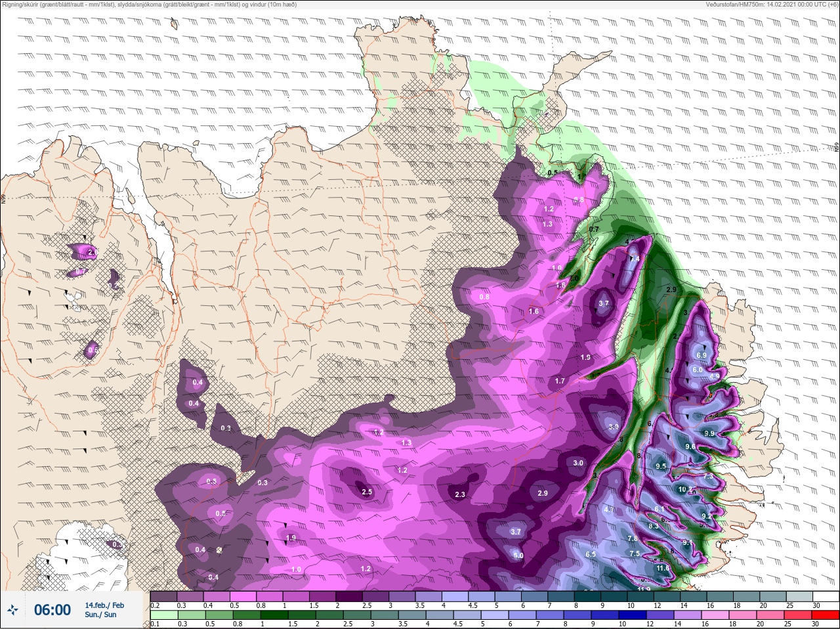Screen dimensions: 840x629
Task: Click the '14.feb./ Feb' date text
Action: [104, 605]
